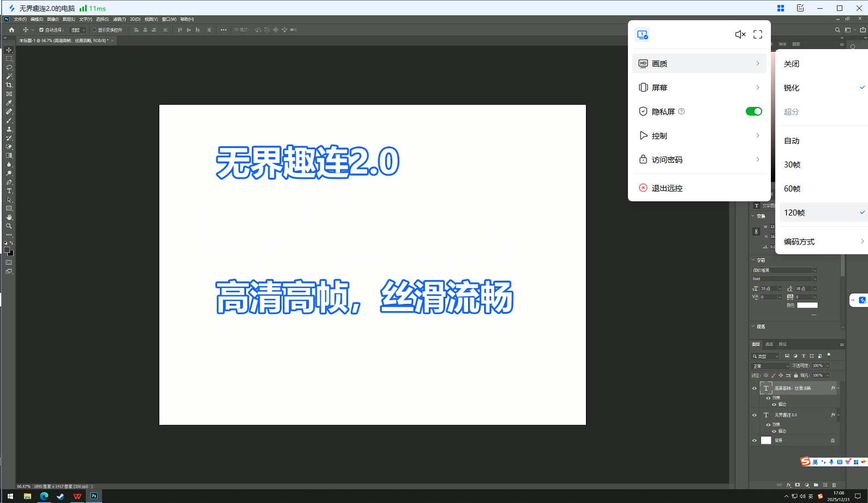Expand the 段落 section
Image resolution: width=868 pixels, height=503 pixels.
(x=753, y=326)
